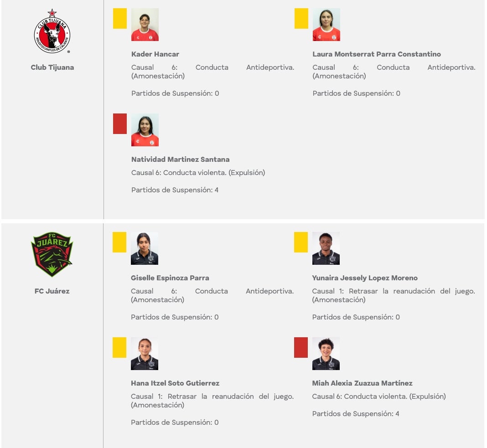
Task: Click Yunaira Lopez Moreno's yellow card icon
Action: coord(301,242)
